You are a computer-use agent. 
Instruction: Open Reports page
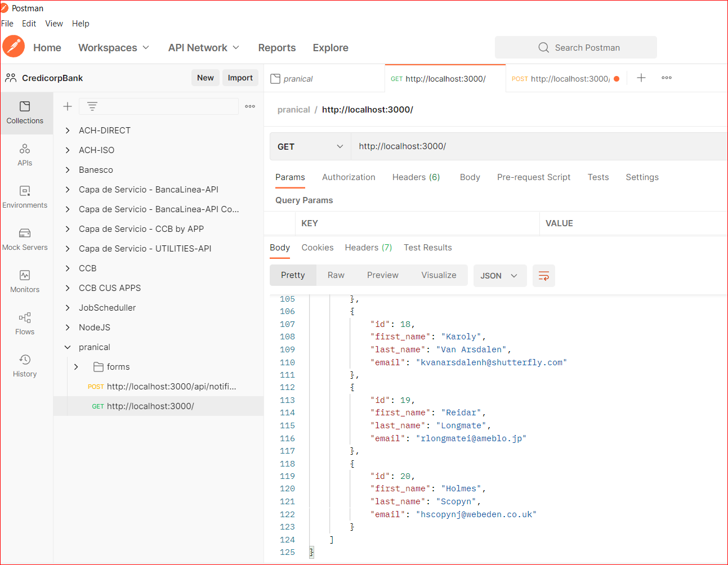point(277,48)
